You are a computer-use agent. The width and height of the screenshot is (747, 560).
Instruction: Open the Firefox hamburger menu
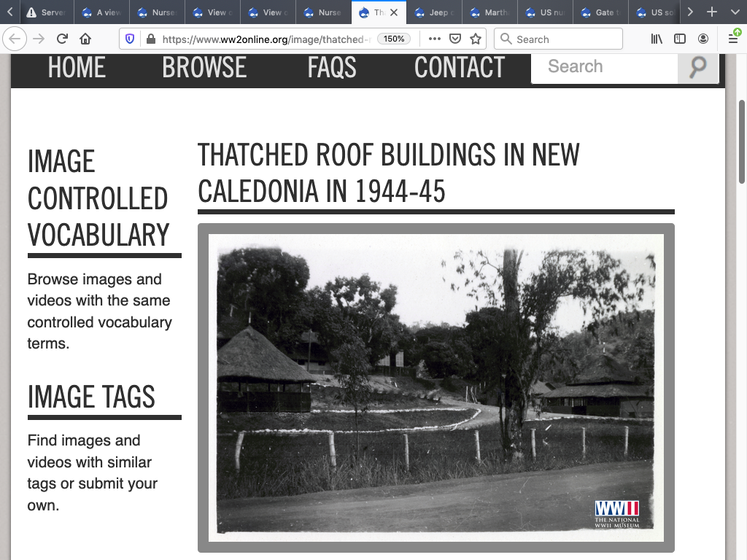point(733,39)
